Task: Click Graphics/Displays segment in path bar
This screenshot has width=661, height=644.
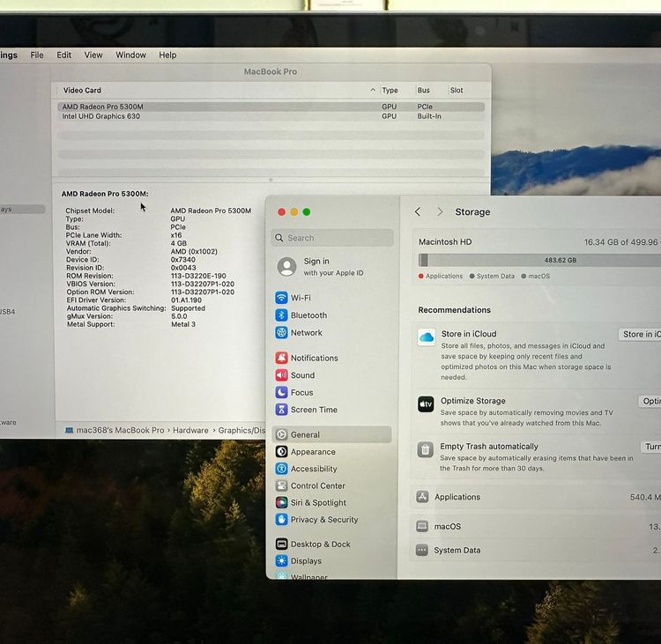Action: point(242,430)
